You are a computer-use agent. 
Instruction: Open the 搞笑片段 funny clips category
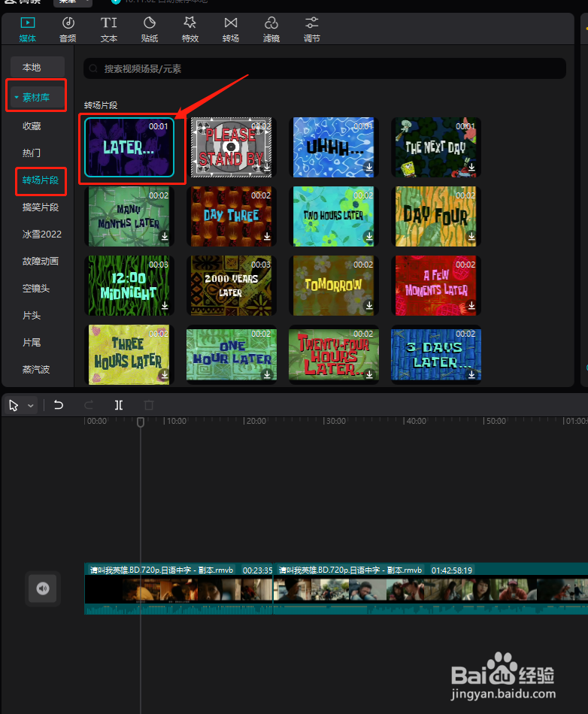pos(41,207)
